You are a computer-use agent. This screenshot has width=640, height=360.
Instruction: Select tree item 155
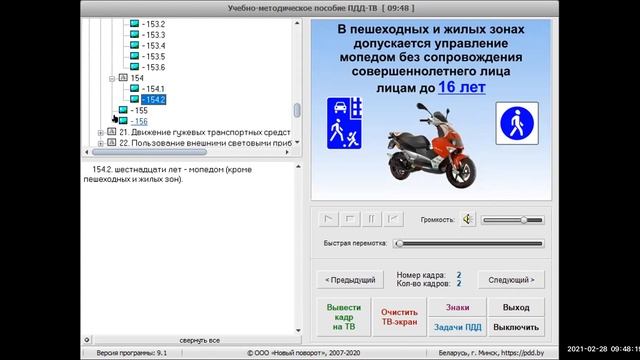tap(139, 110)
